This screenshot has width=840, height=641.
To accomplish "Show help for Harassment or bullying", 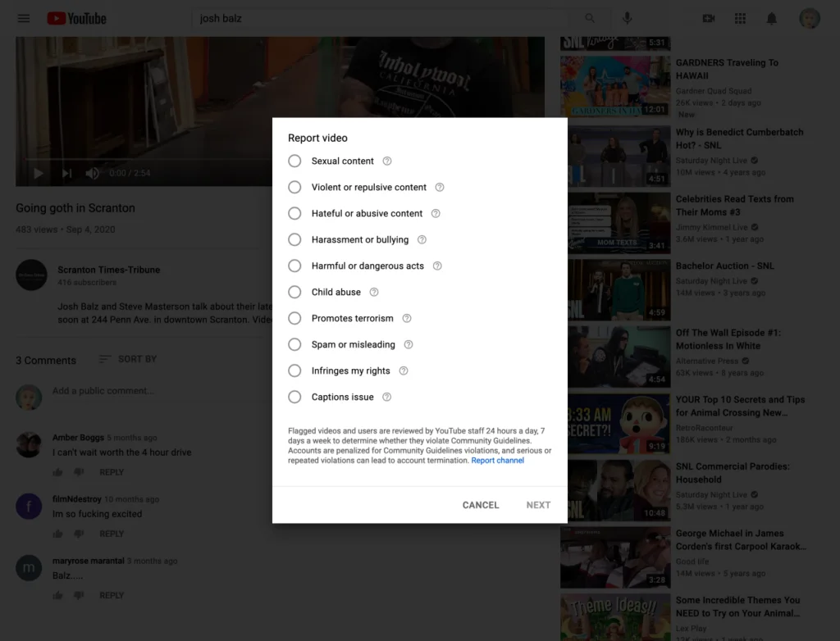I will 422,240.
